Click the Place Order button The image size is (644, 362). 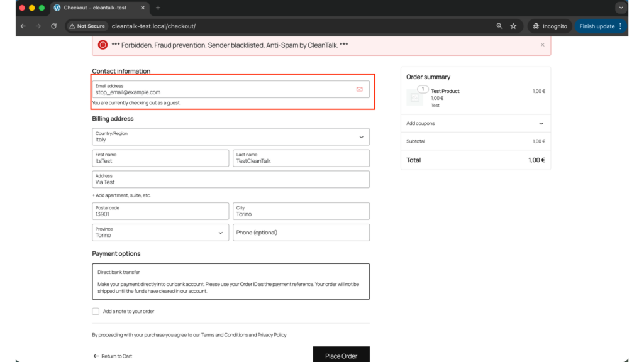tap(341, 355)
